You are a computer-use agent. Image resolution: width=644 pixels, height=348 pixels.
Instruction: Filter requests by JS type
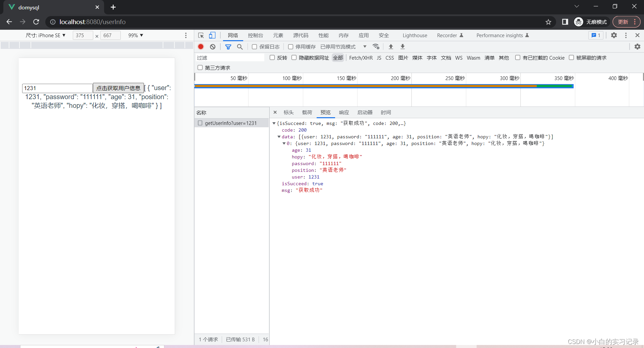click(x=379, y=58)
